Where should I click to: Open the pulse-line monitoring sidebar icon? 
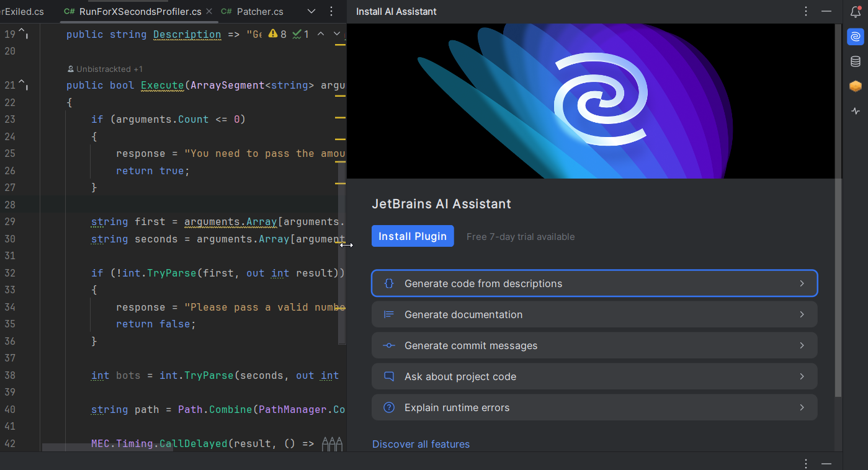[856, 111]
